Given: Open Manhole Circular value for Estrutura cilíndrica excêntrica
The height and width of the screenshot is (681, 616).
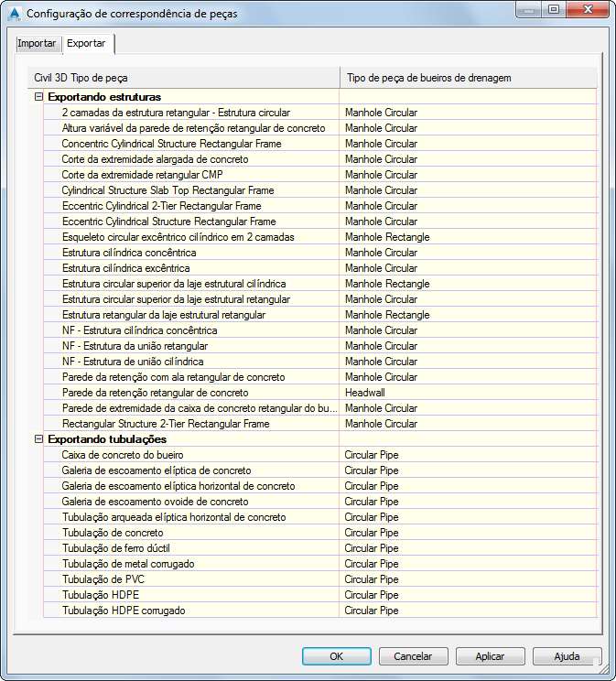Looking at the screenshot, I should 469,268.
